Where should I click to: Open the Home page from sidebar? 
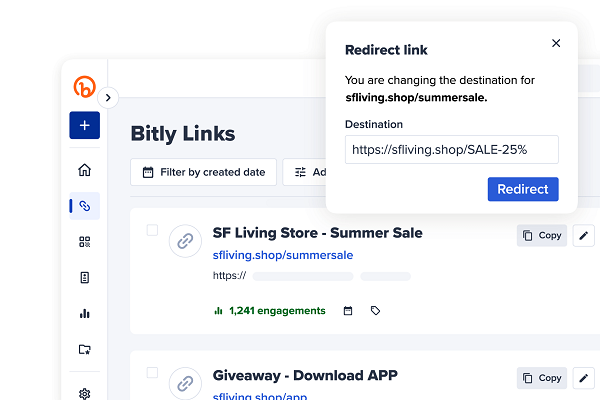84,170
